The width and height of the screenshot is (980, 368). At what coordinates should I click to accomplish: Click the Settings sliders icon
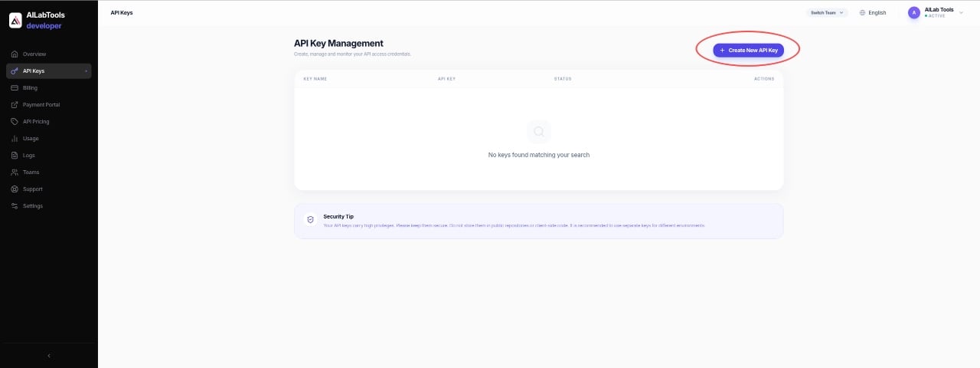[15, 206]
